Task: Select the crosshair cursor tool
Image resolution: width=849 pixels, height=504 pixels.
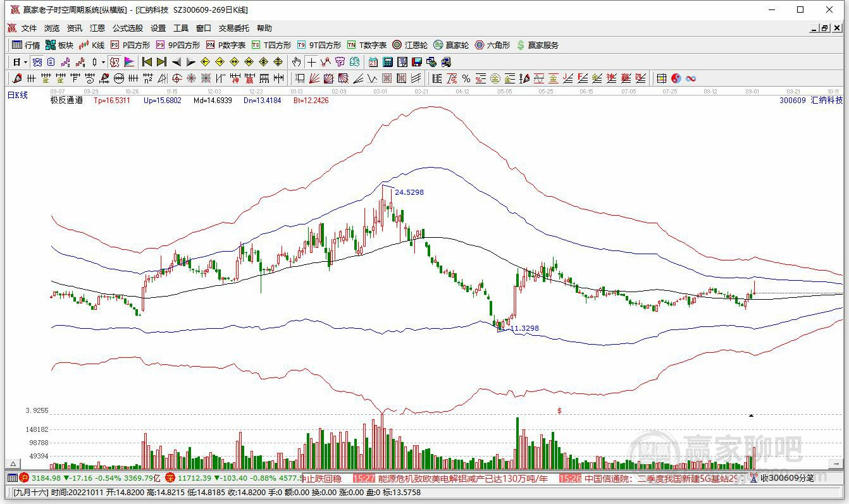Action: click(311, 62)
